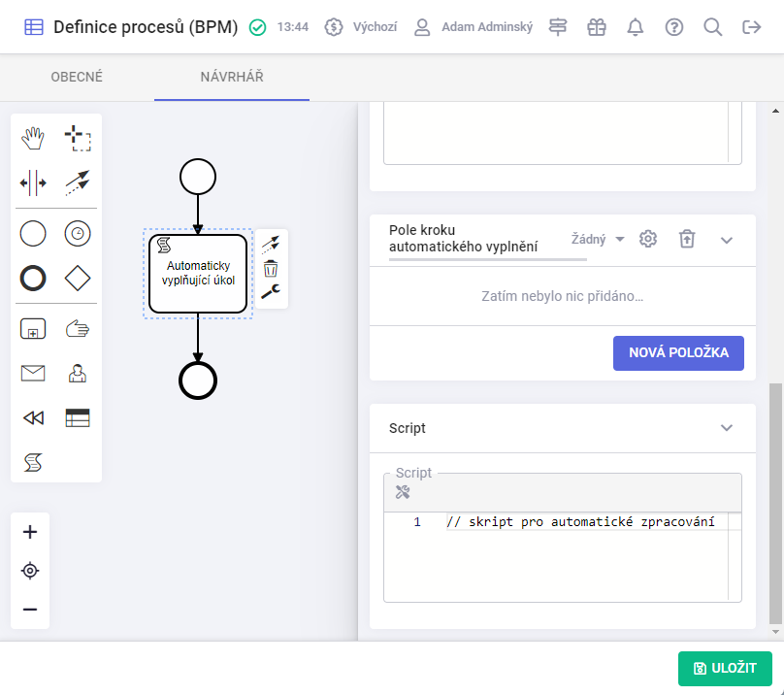
Task: Click the Script section title
Action: pos(407,428)
